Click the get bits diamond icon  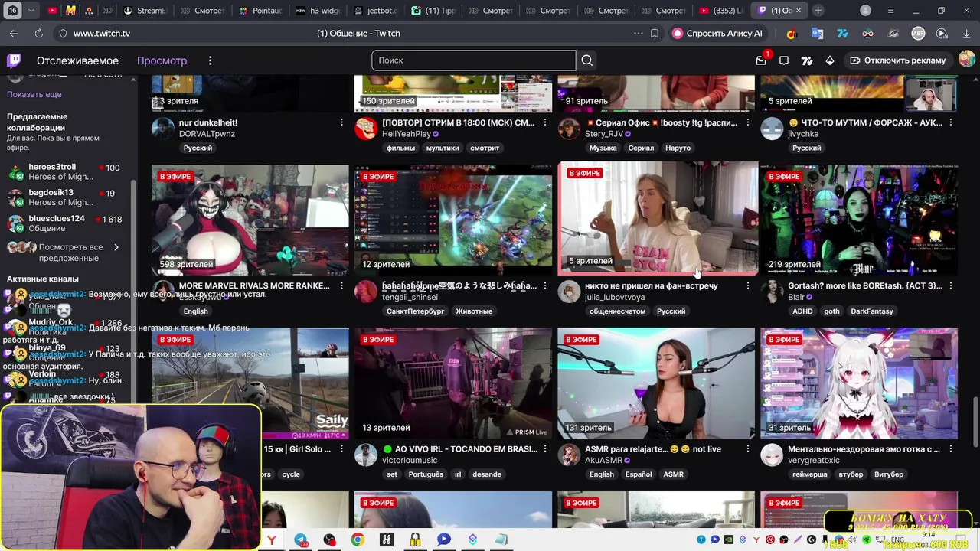tap(830, 60)
